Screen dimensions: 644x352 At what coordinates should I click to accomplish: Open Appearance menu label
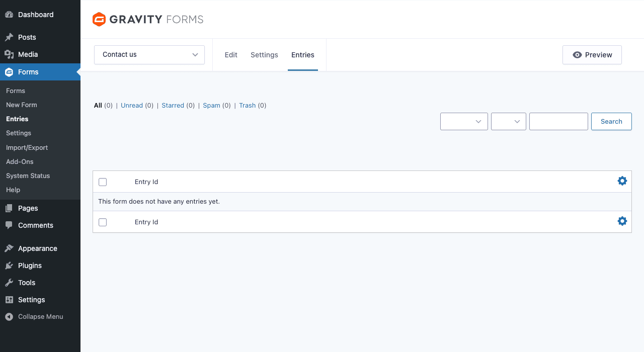(38, 248)
